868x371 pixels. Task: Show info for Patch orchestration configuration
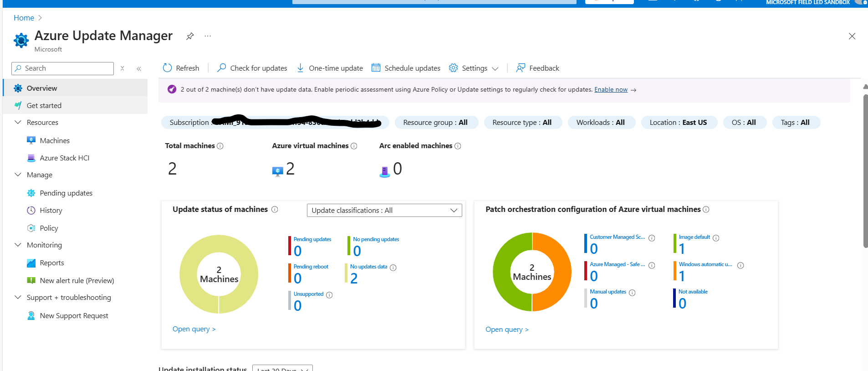[x=706, y=209]
